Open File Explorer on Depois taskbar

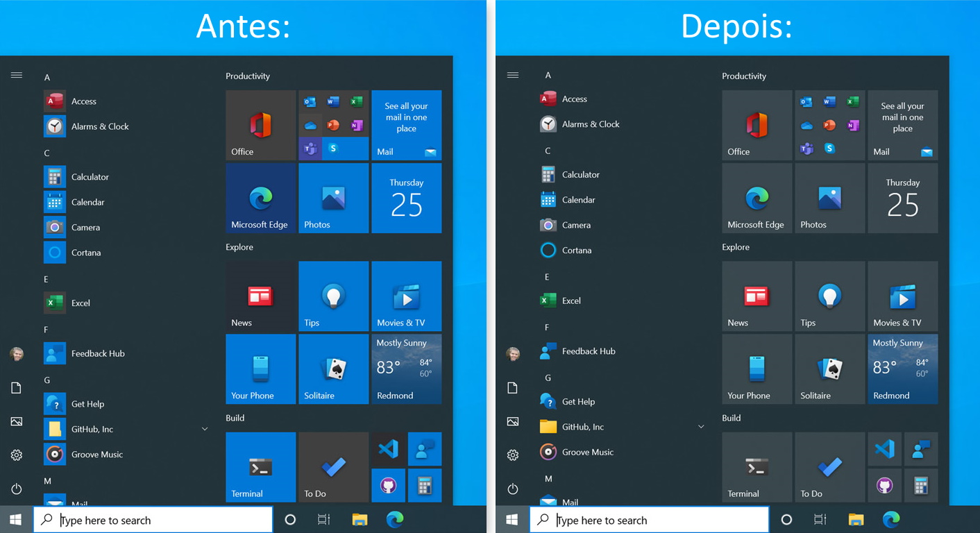(x=856, y=519)
